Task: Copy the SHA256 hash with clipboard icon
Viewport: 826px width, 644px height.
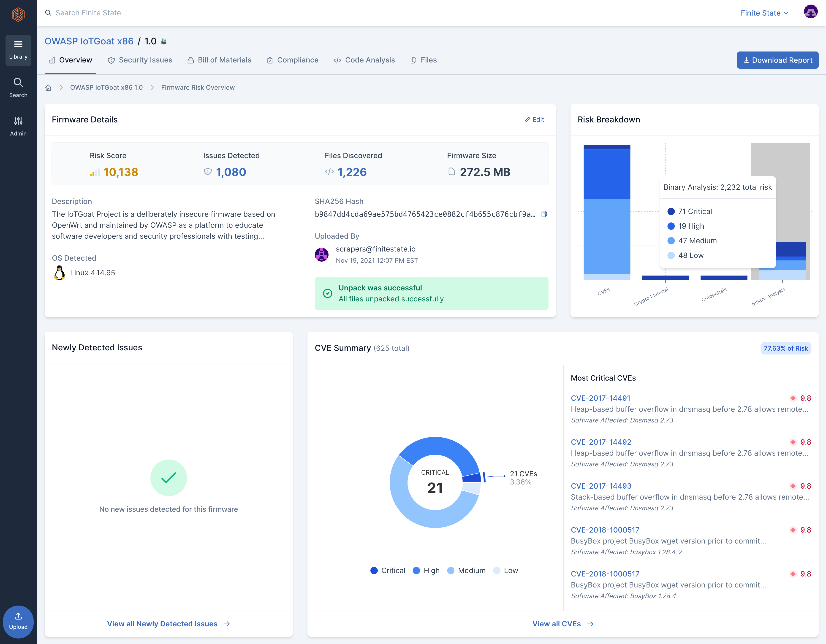Action: click(544, 214)
